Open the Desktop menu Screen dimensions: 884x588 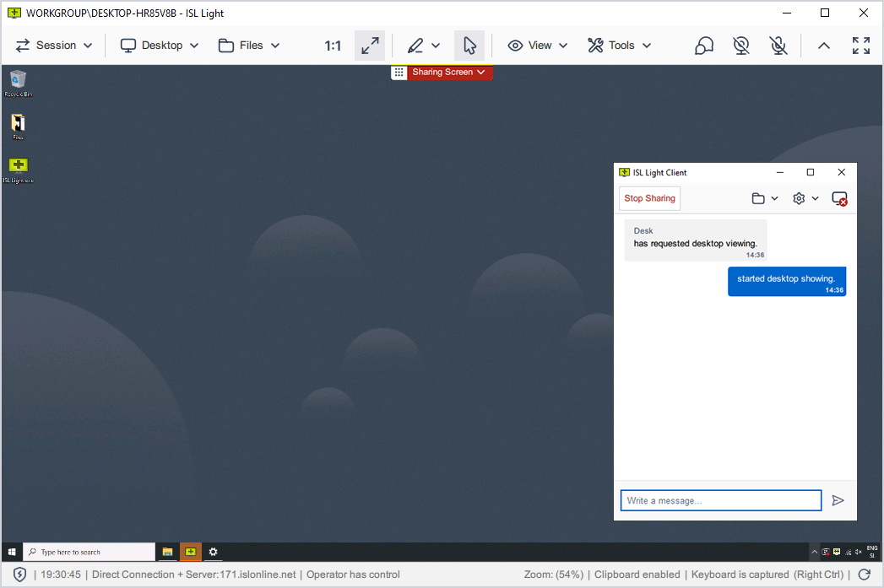coord(160,46)
